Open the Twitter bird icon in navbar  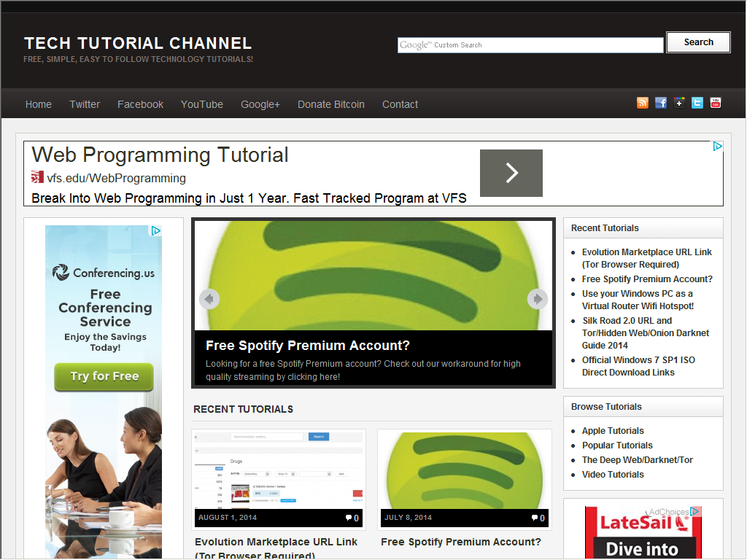tap(697, 103)
